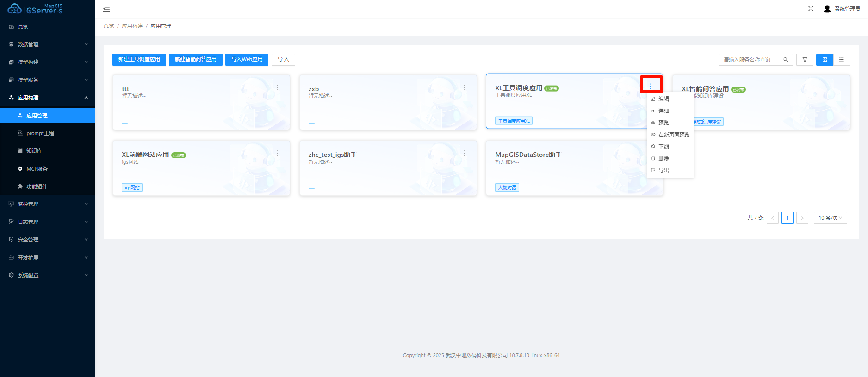
Task: Click the search magnifier icon
Action: coord(786,60)
